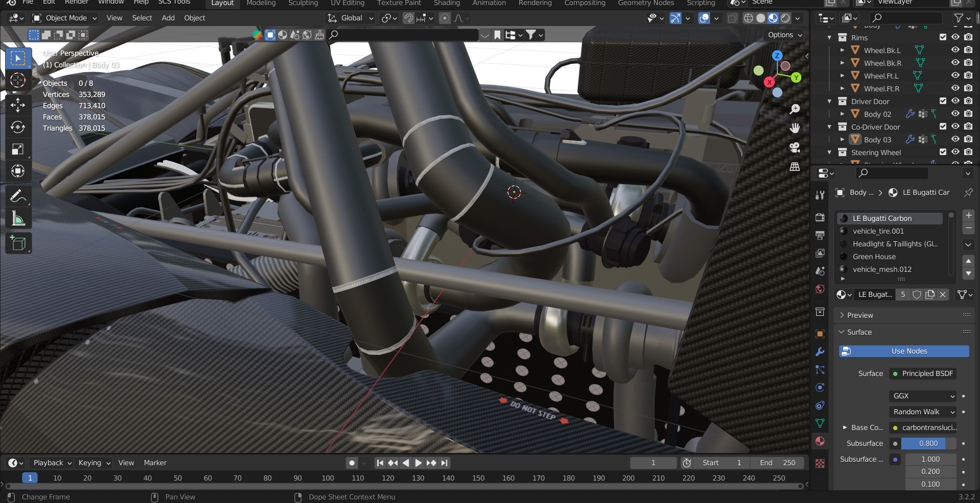Open the timeline Marker menu
980x503 pixels.
pos(155,463)
